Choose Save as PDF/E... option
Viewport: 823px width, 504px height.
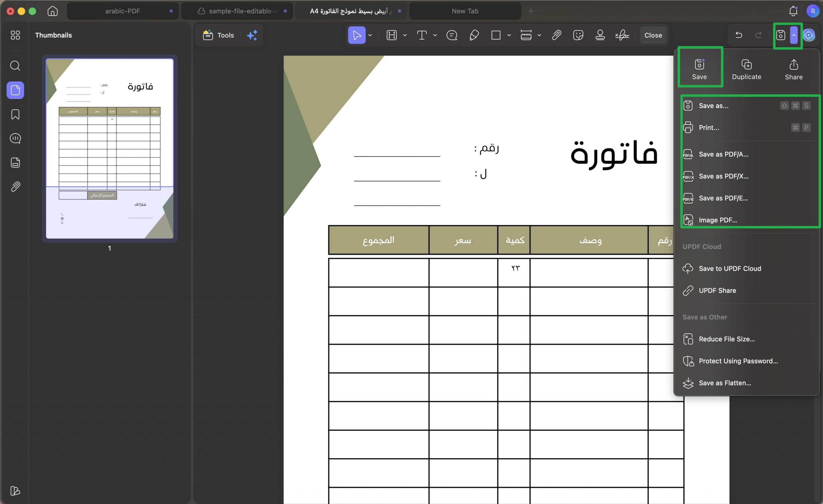click(747, 198)
